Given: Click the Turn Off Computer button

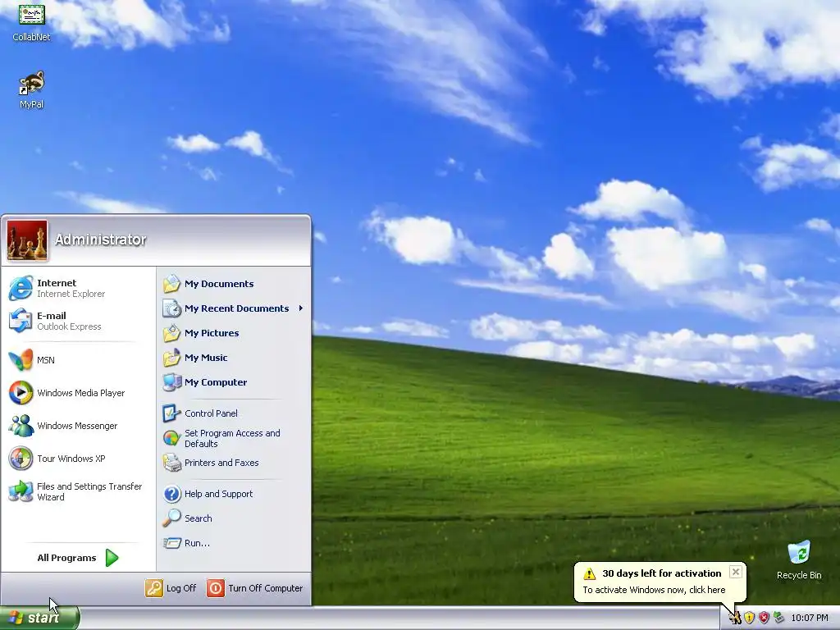Looking at the screenshot, I should [255, 588].
